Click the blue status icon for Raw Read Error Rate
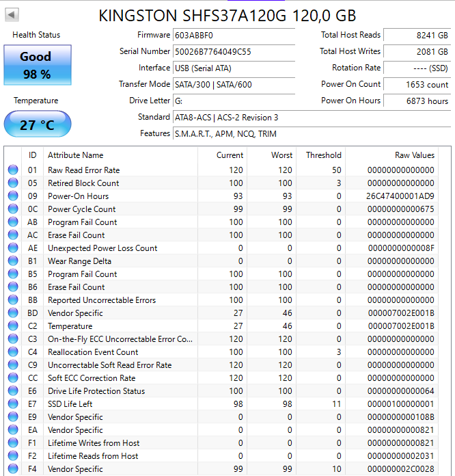The height and width of the screenshot is (476, 455). 13,170
